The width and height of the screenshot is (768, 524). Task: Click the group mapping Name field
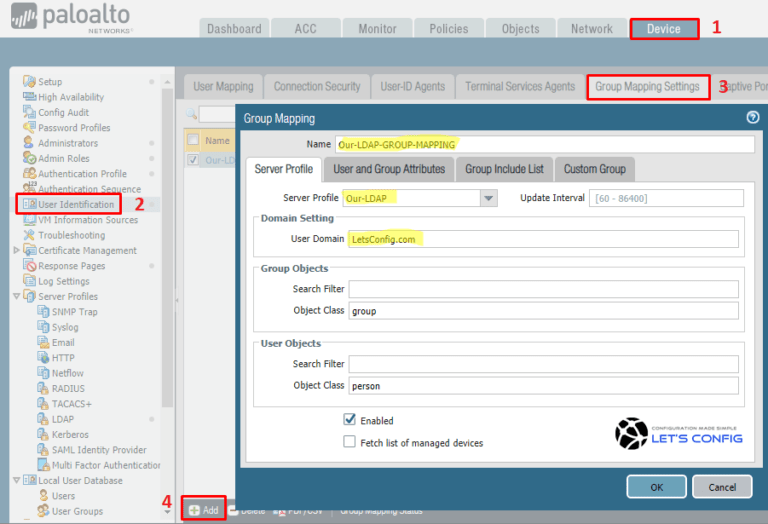pyautogui.click(x=545, y=144)
